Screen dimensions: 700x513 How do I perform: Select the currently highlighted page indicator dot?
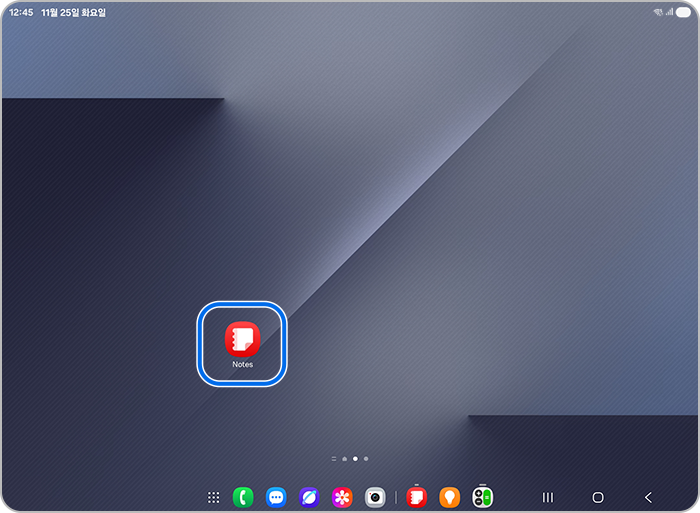[x=355, y=458]
